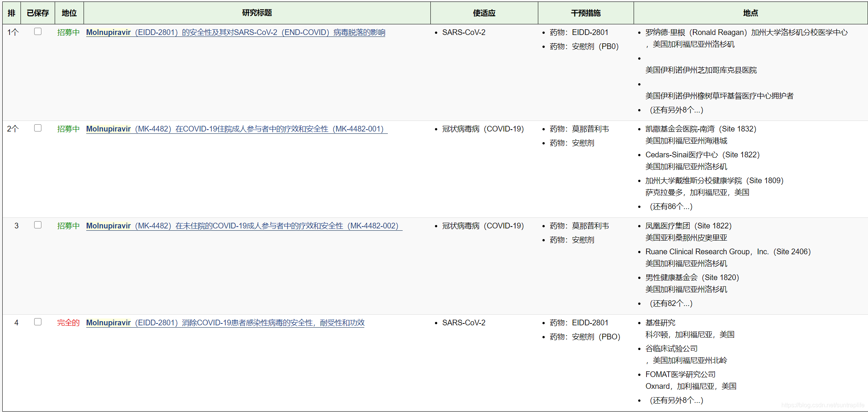Click the 使适应 column header
Image resolution: width=868 pixels, height=412 pixels.
click(x=484, y=13)
